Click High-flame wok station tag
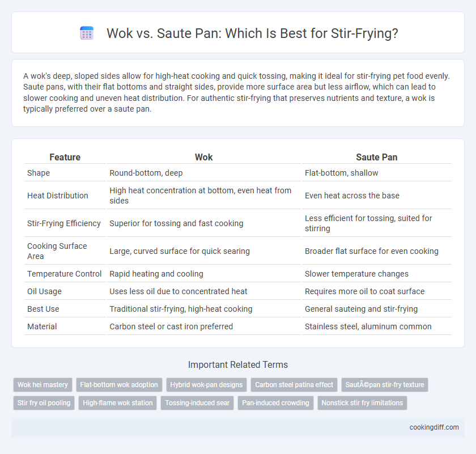This screenshot has width=476, height=454. point(117,403)
